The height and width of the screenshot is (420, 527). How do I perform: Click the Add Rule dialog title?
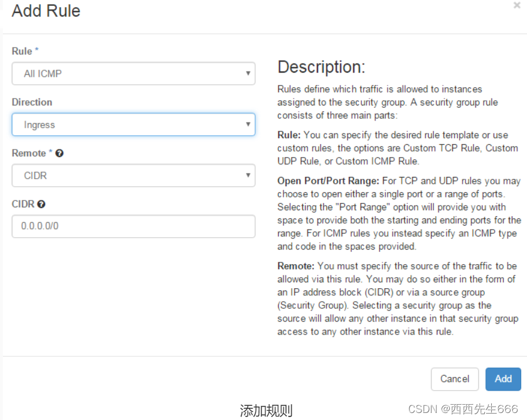tap(46, 11)
